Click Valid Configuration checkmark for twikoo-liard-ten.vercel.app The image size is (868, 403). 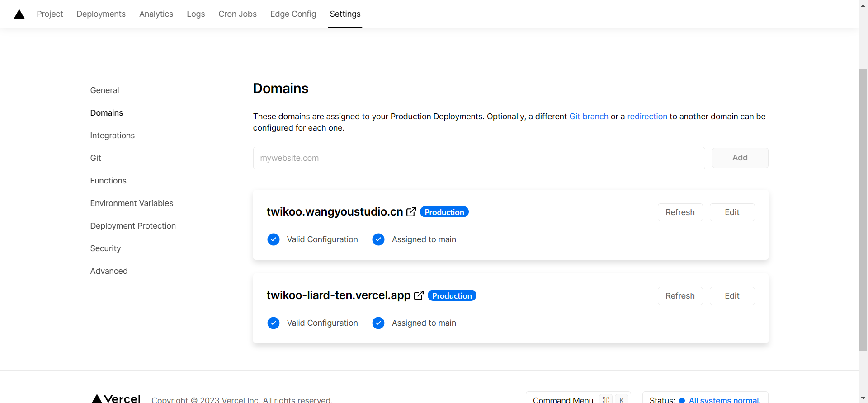pyautogui.click(x=274, y=323)
